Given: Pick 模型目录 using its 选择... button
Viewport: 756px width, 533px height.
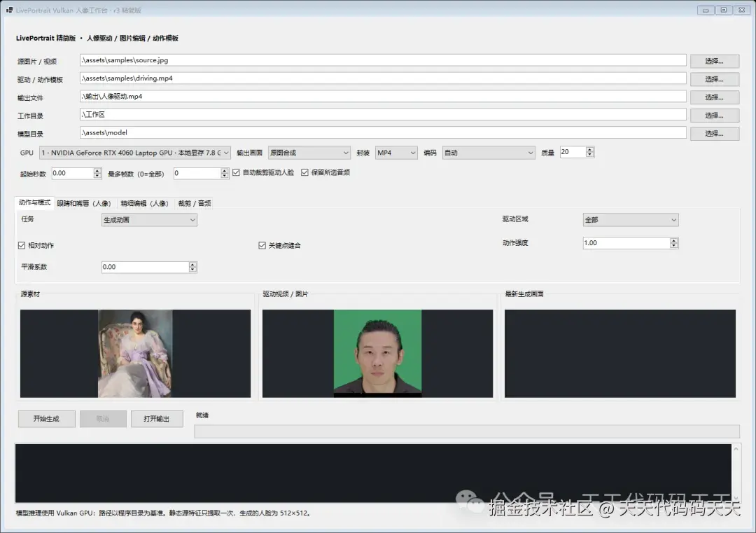Looking at the screenshot, I should click(715, 134).
